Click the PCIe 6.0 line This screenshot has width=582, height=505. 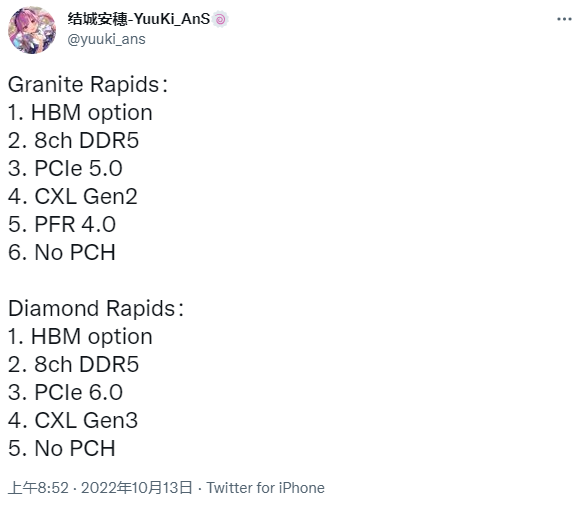click(65, 393)
